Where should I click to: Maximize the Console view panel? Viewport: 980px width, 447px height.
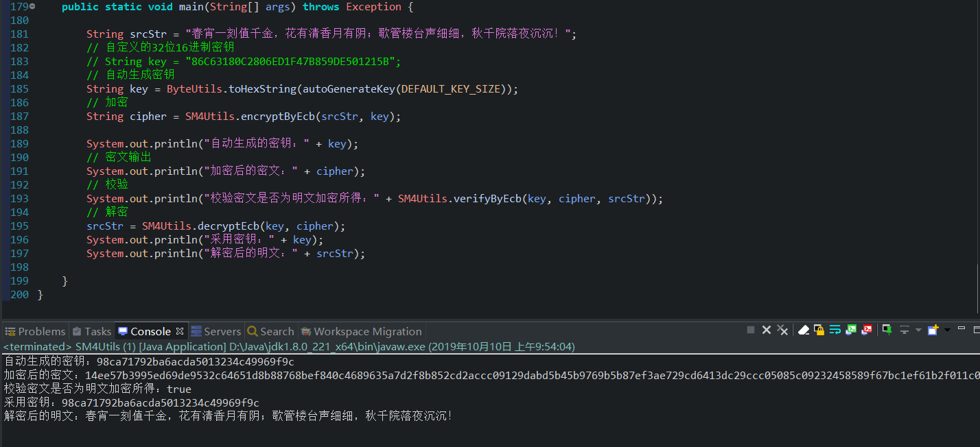[977, 330]
